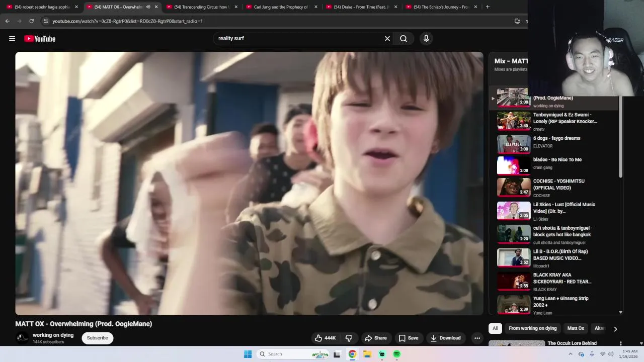Open the working on dying channel avatar

(22, 338)
